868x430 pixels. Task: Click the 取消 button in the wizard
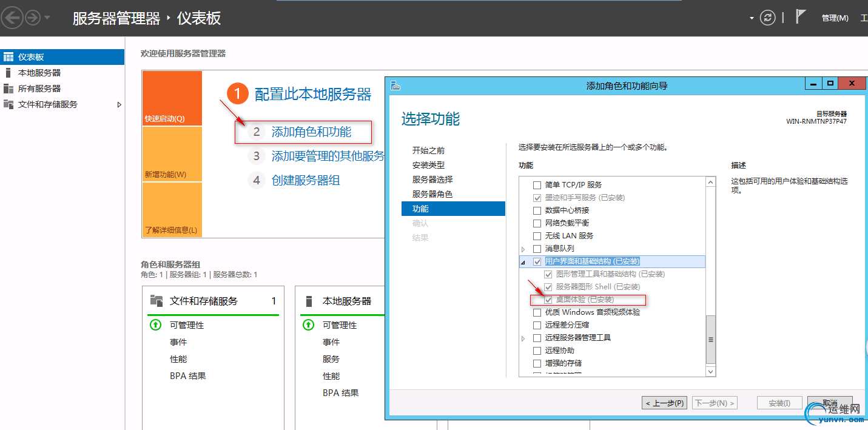[x=830, y=403]
